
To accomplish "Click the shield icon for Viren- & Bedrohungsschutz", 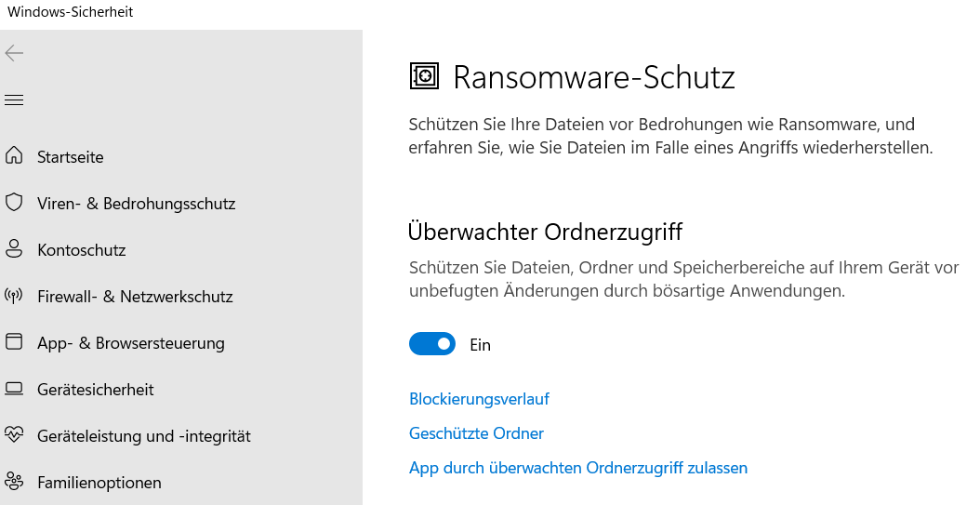I will (x=14, y=203).
